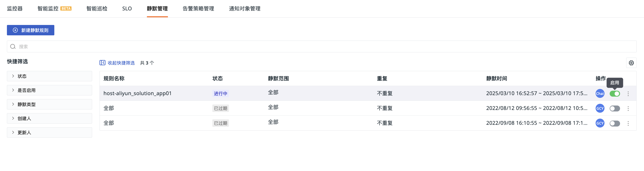Image resolution: width=644 pixels, height=171 pixels.
Task: Open more actions menu for 2022/08/12 rule
Action: (628, 108)
